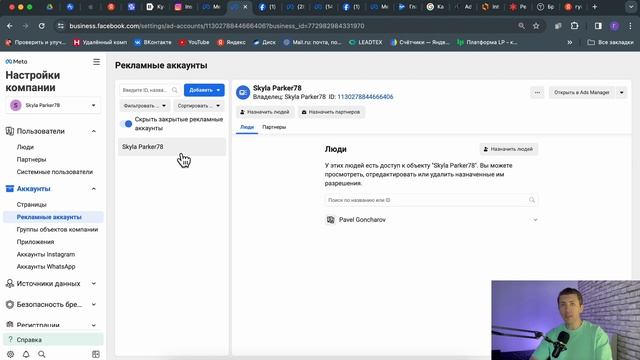The width and height of the screenshot is (640, 360).
Task: Reload the page with the refresh icon
Action: pos(42,26)
